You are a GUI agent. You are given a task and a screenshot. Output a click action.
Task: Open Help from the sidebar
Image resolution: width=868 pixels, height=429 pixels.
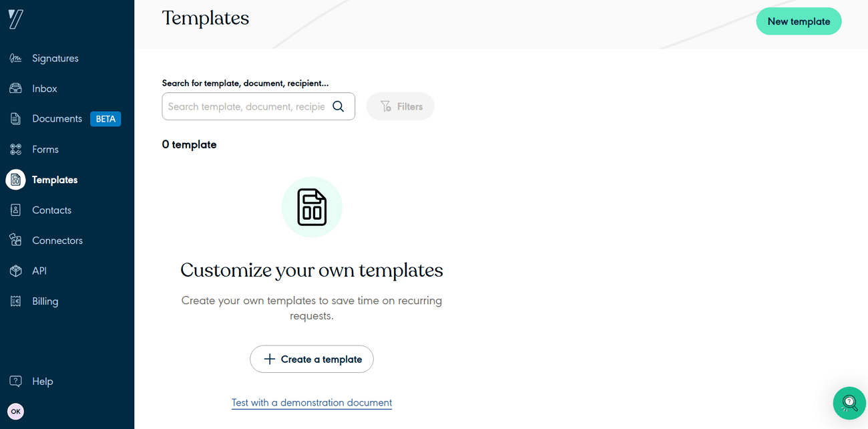pos(43,381)
